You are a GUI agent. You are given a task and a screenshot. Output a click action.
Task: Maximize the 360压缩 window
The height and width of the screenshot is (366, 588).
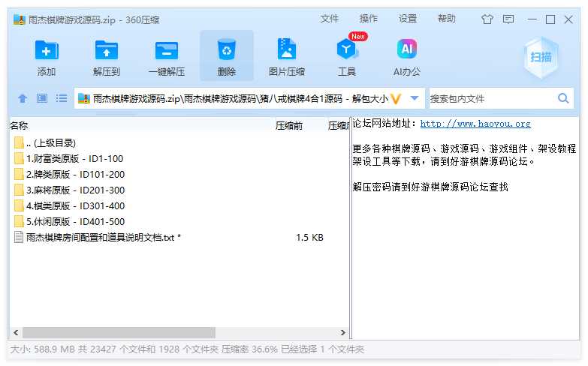pyautogui.click(x=550, y=19)
